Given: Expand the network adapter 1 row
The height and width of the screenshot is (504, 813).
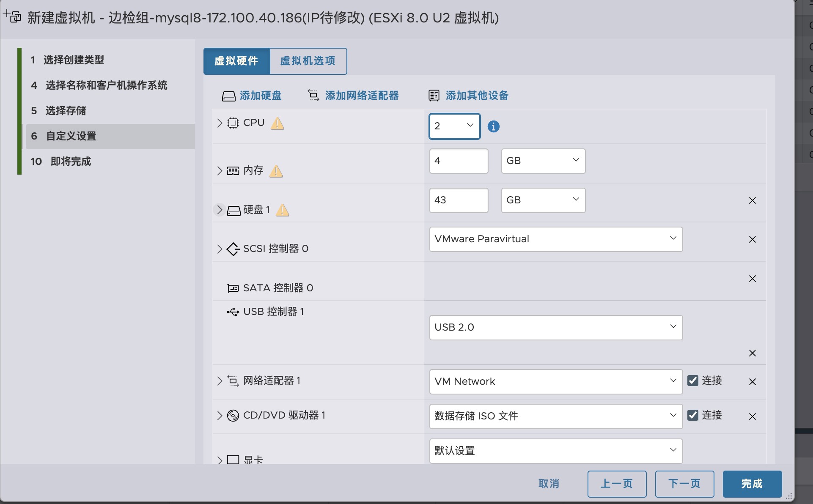Looking at the screenshot, I should pos(220,381).
